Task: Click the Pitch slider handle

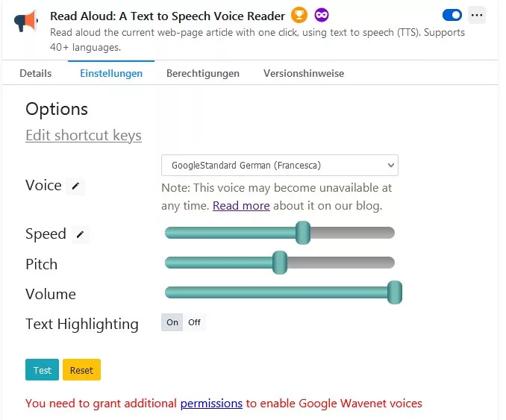Action: coord(280,263)
